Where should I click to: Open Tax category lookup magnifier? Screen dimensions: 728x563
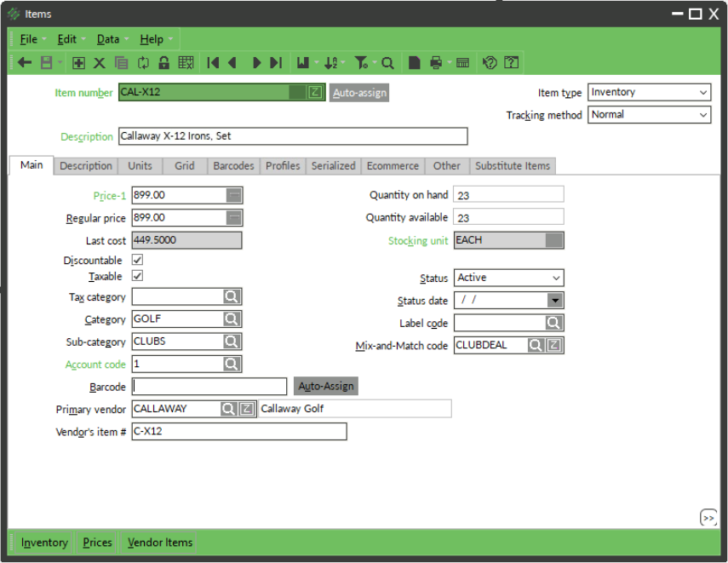pos(232,296)
